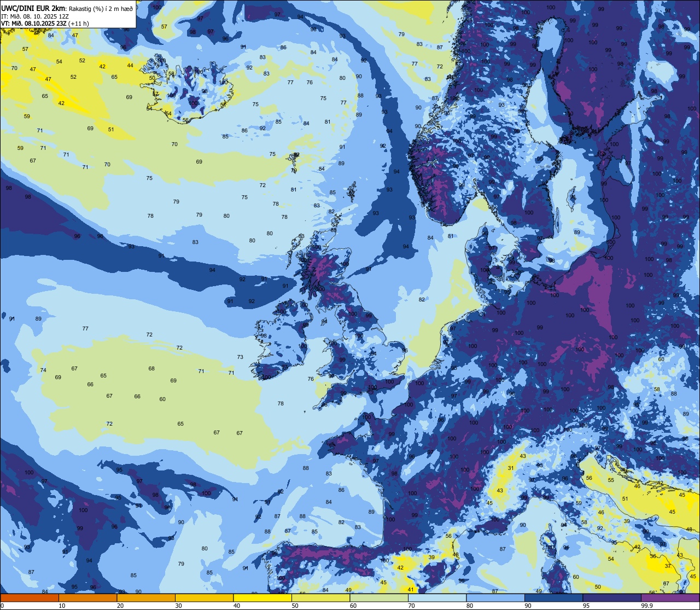Click the 10–20 orange legend swatch

point(87,597)
